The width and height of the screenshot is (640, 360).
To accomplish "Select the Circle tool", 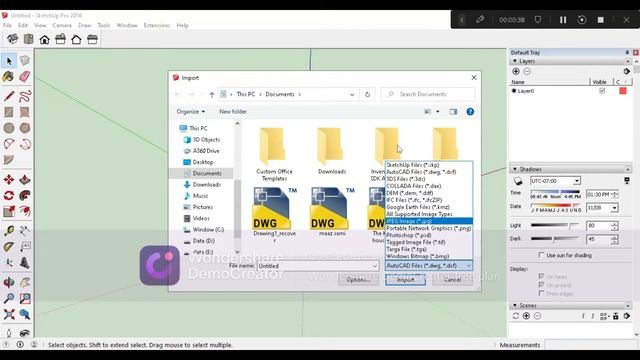I will tap(9, 128).
